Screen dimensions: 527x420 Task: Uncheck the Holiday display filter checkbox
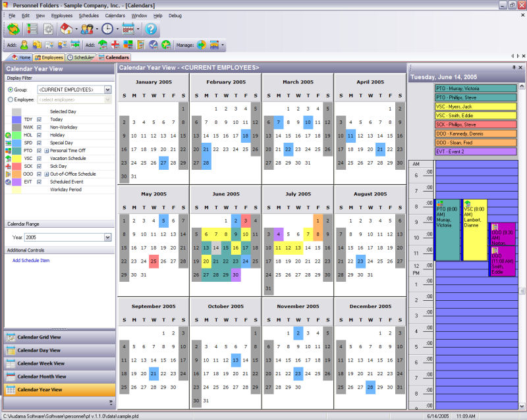pyautogui.click(x=40, y=135)
